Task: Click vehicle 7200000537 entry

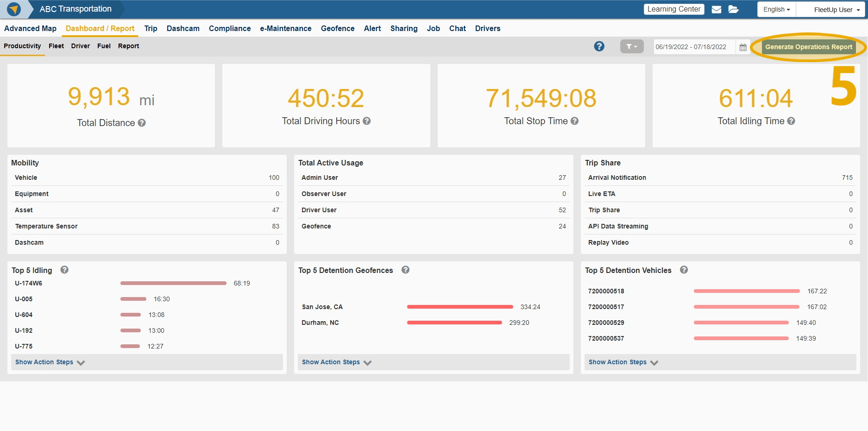Action: pyautogui.click(x=606, y=338)
